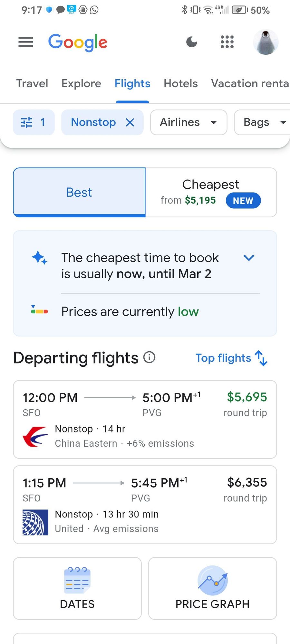Open the DATES grid button
Image resolution: width=290 pixels, height=644 pixels.
click(77, 588)
